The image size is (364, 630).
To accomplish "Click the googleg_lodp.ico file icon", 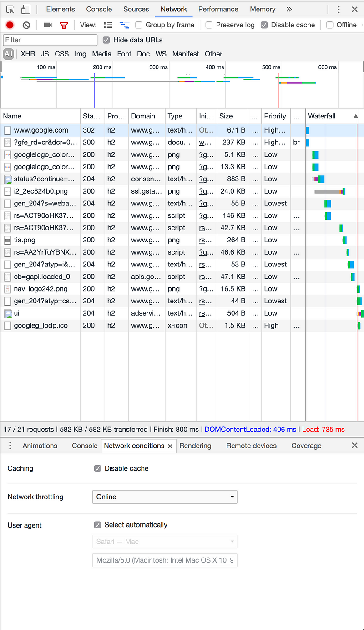I will (7, 326).
